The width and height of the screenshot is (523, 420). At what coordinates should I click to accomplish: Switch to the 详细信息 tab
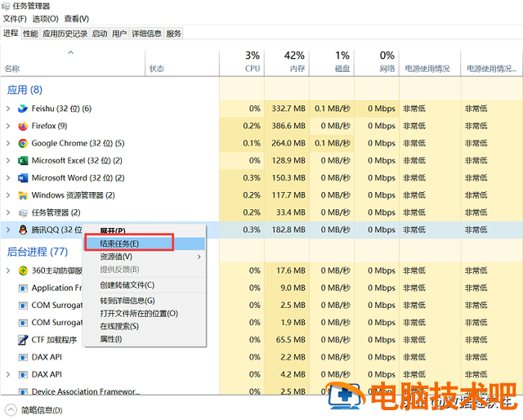[147, 34]
